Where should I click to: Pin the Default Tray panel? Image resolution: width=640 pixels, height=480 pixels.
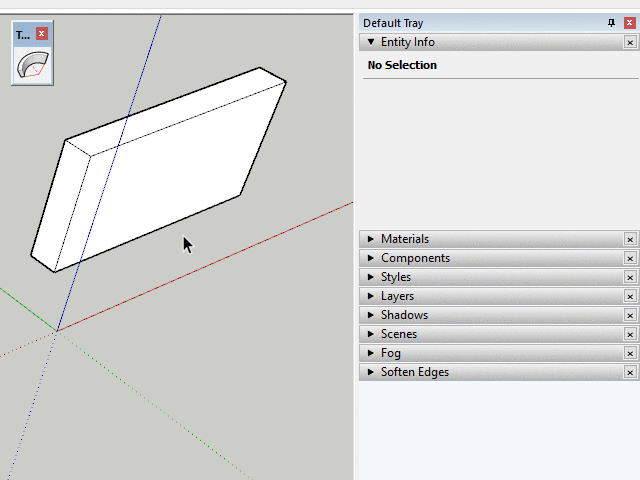tap(612, 23)
